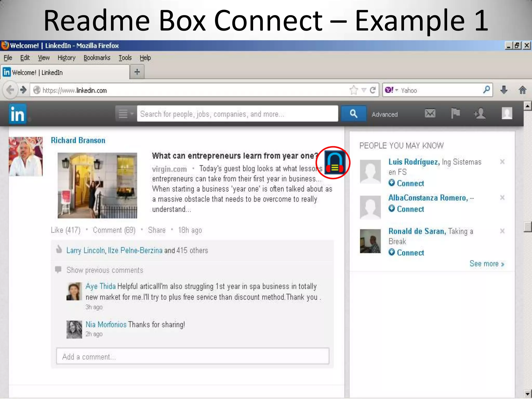Open Aye Thida's profile link

[101, 286]
